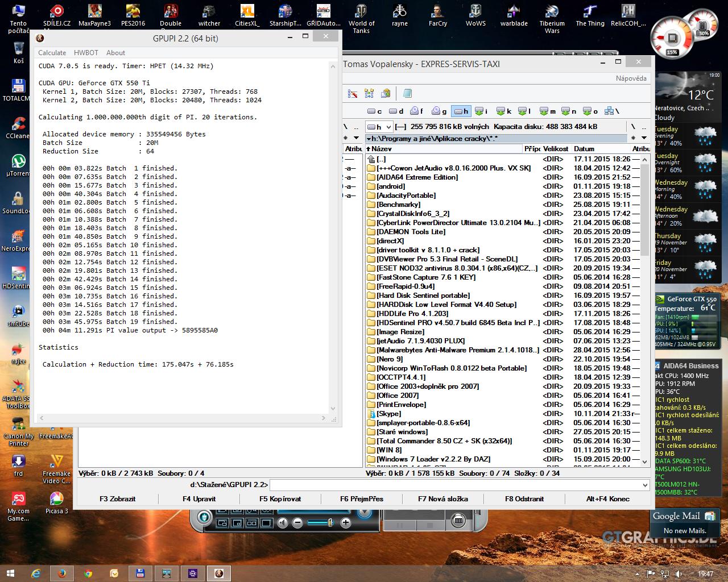Open the Picasa 3 desktop icon

[56, 502]
